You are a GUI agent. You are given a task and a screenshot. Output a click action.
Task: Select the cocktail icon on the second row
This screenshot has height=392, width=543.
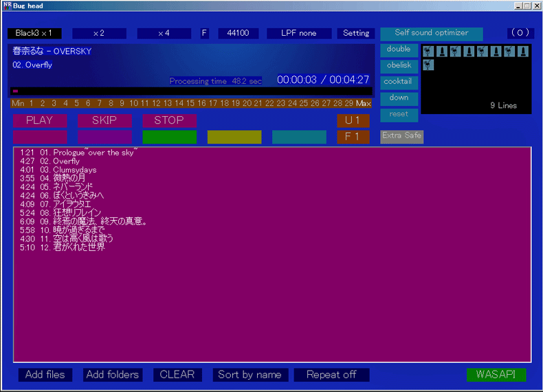(x=428, y=65)
